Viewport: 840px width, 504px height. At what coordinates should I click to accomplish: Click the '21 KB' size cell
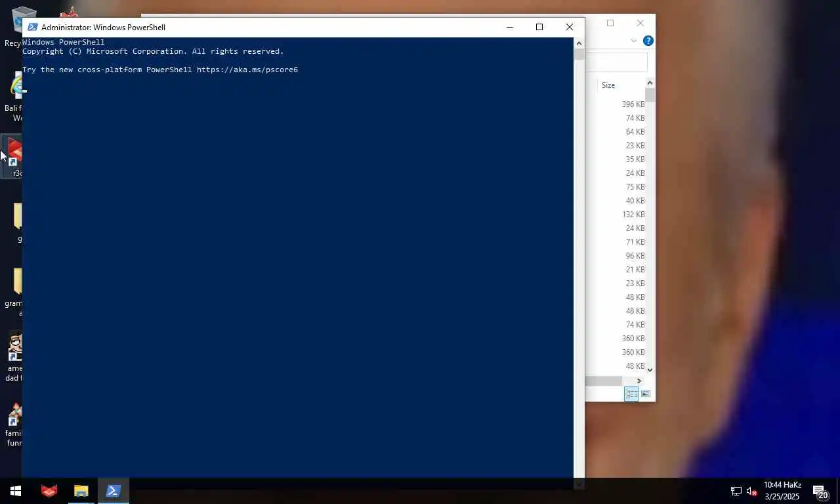point(635,270)
